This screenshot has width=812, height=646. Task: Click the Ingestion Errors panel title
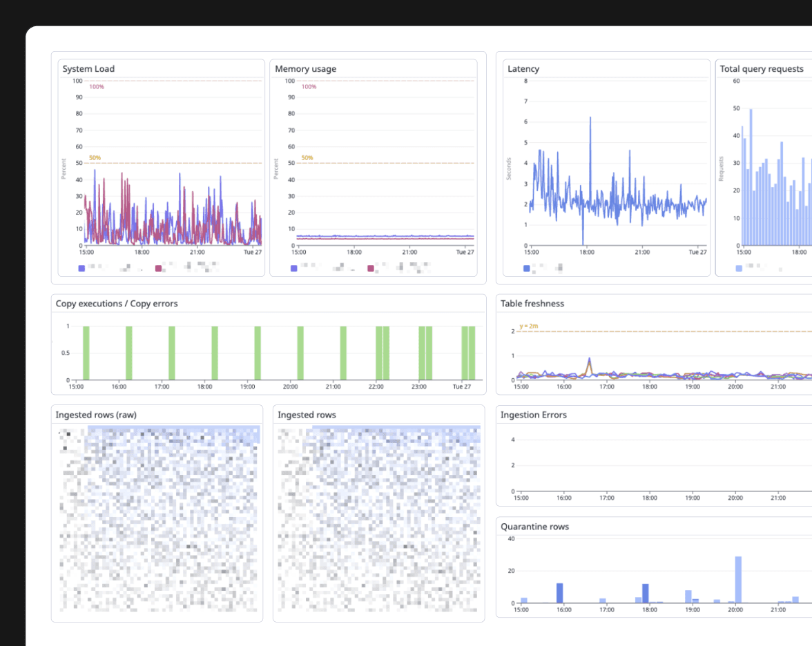click(534, 415)
